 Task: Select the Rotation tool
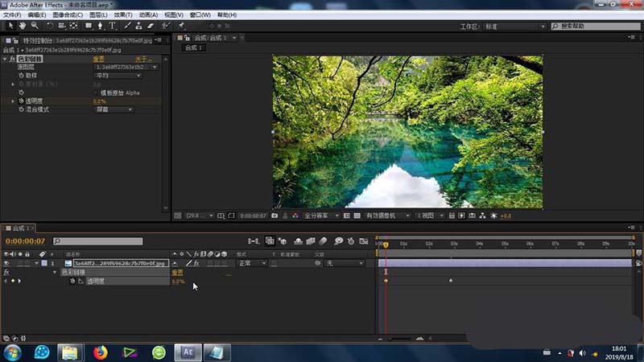[49, 26]
